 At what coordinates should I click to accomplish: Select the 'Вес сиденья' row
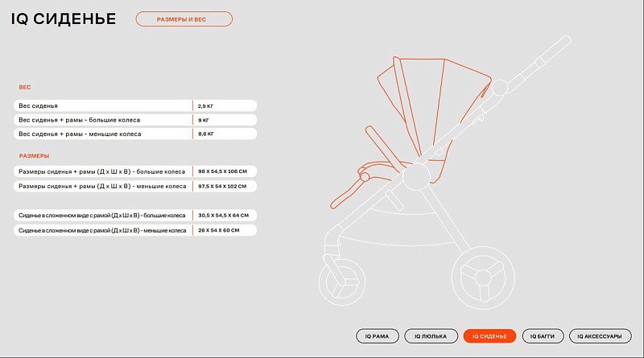click(x=135, y=105)
